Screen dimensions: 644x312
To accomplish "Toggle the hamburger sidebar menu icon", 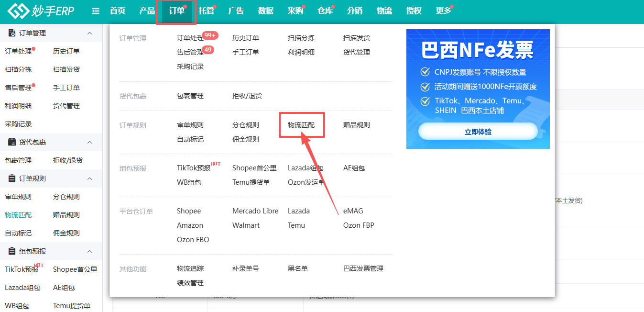I will click(96, 11).
